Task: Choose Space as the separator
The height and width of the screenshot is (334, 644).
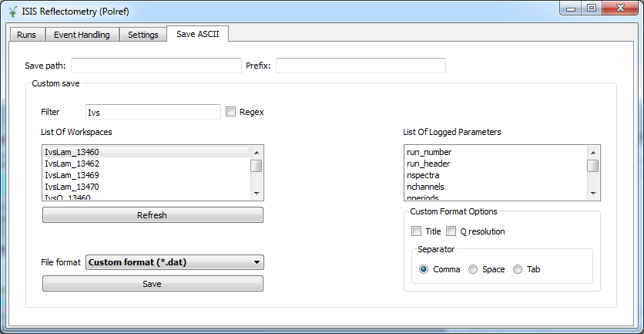Action: (473, 269)
